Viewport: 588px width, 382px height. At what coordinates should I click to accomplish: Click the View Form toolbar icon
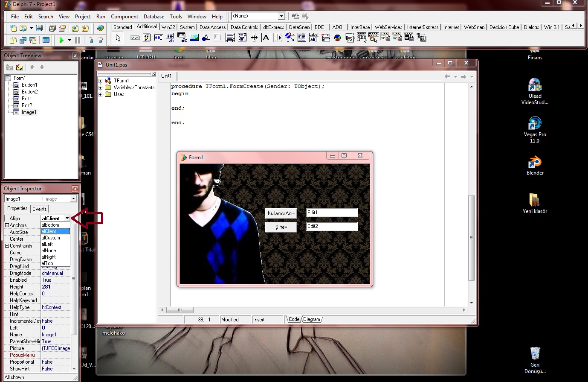coord(23,40)
